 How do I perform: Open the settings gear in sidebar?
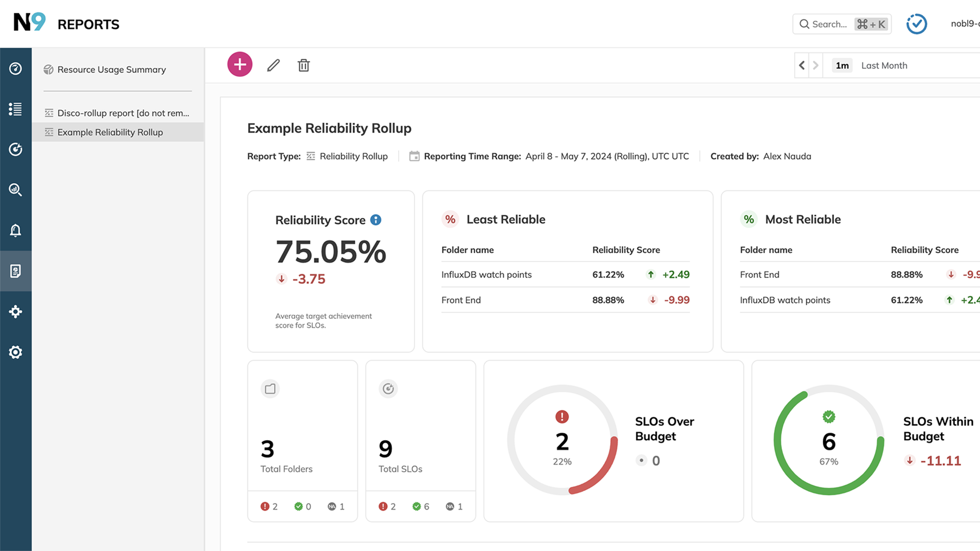click(x=15, y=352)
